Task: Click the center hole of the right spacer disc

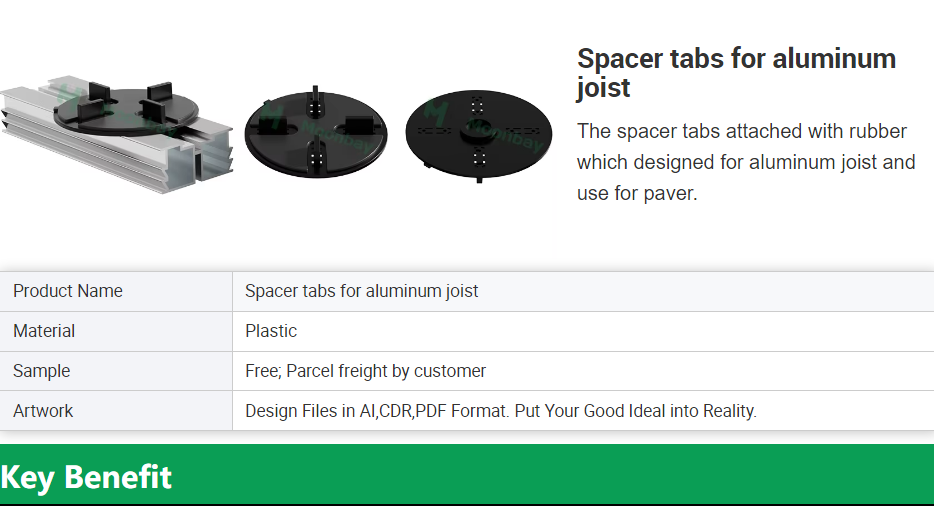Action: point(477,132)
